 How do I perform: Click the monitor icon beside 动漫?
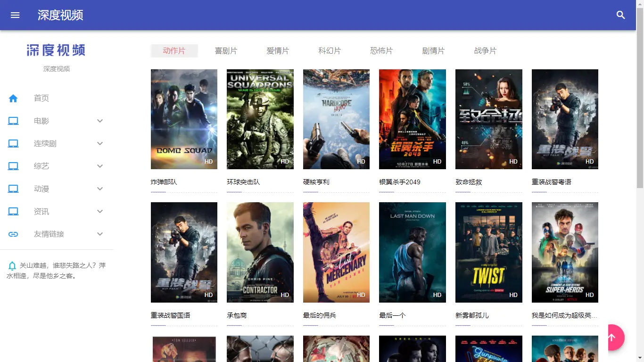tap(13, 189)
